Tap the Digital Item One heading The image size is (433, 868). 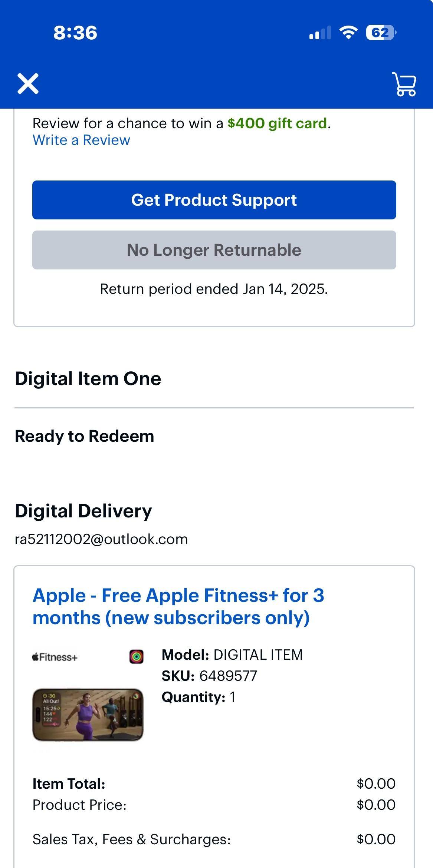point(88,378)
